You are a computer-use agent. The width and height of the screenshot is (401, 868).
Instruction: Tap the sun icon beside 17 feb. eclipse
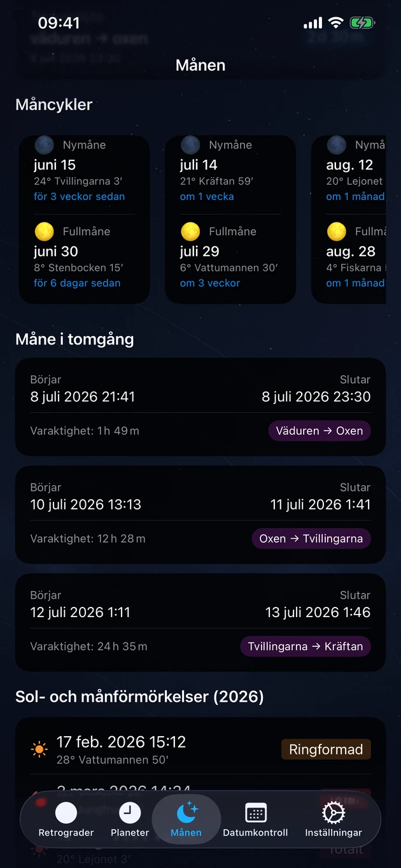click(x=39, y=749)
